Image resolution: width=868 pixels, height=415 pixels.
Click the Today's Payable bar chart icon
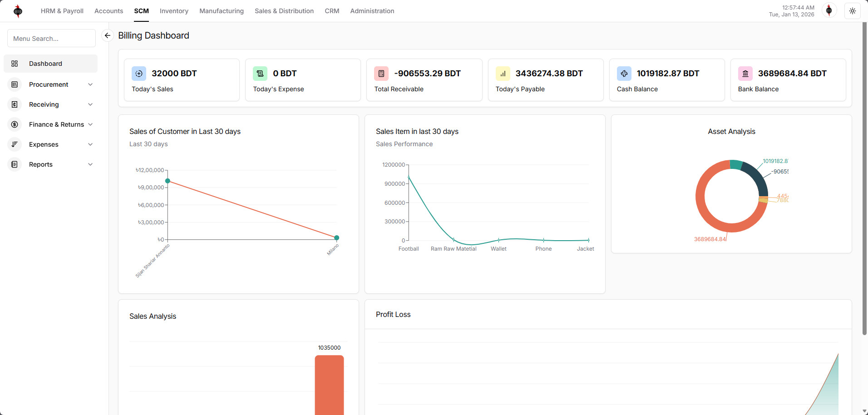coord(503,74)
